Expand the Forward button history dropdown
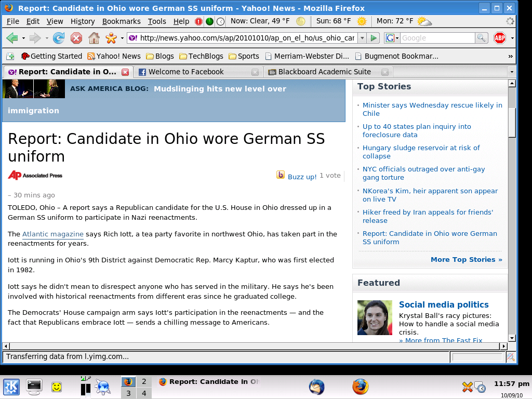 coord(46,38)
